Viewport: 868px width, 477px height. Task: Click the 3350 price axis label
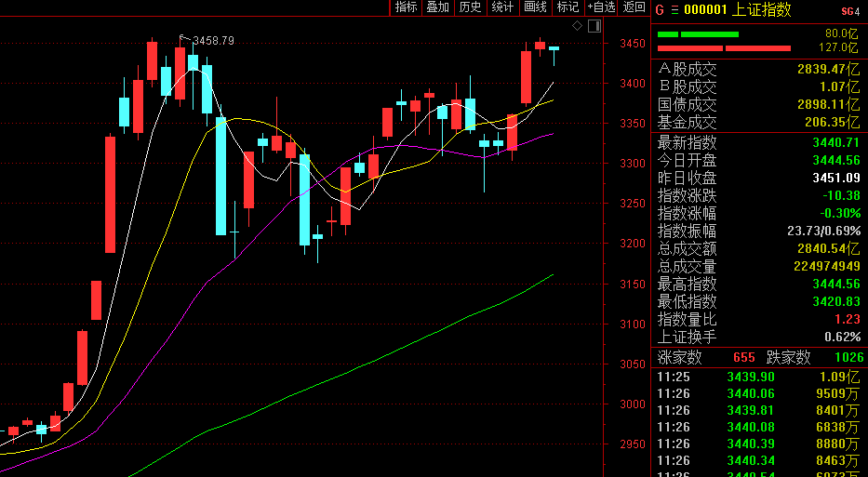pyautogui.click(x=633, y=124)
